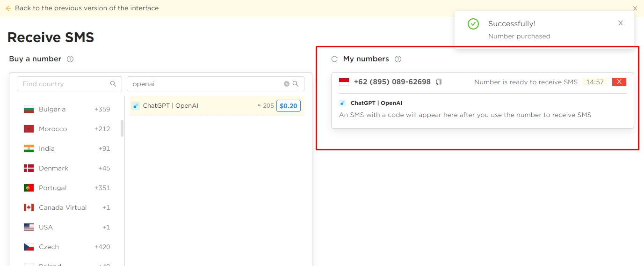Screen dimensions: 644x266
Task: Click the USA flag icon
Action: (x=29, y=227)
